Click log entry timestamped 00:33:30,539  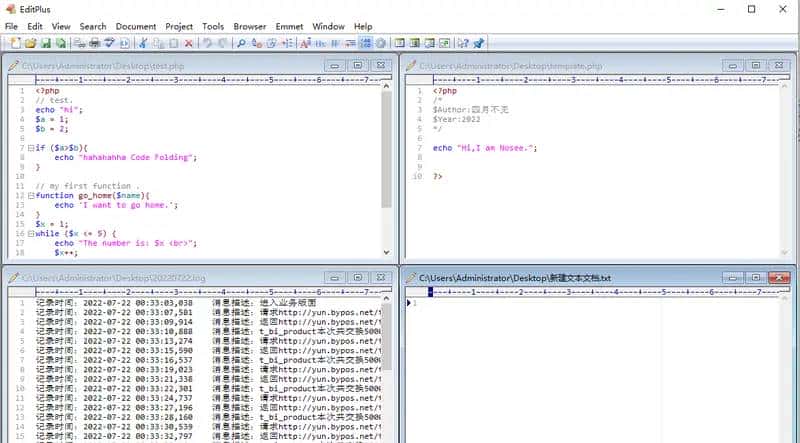pyautogui.click(x=208, y=427)
